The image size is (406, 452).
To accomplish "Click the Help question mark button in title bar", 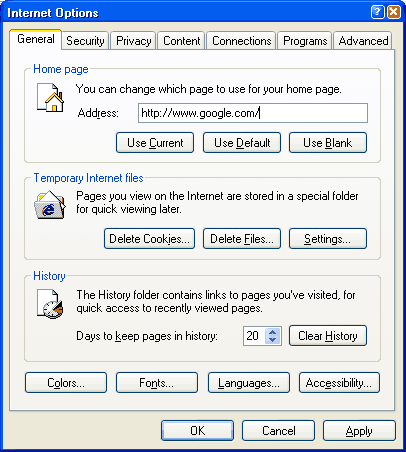I will [377, 12].
